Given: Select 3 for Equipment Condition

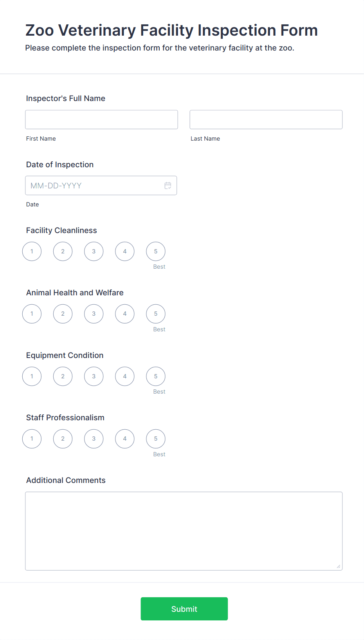Looking at the screenshot, I should [94, 376].
